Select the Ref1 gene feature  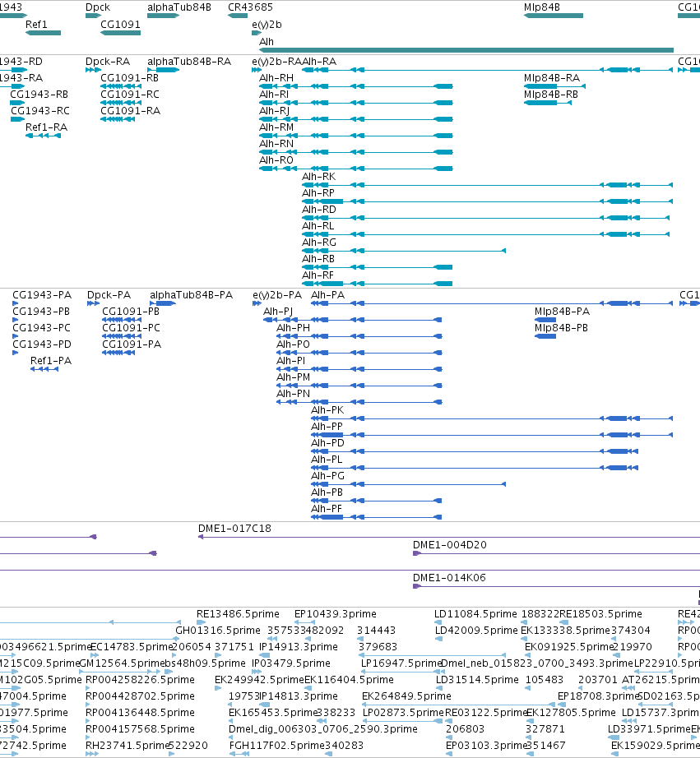[x=43, y=33]
